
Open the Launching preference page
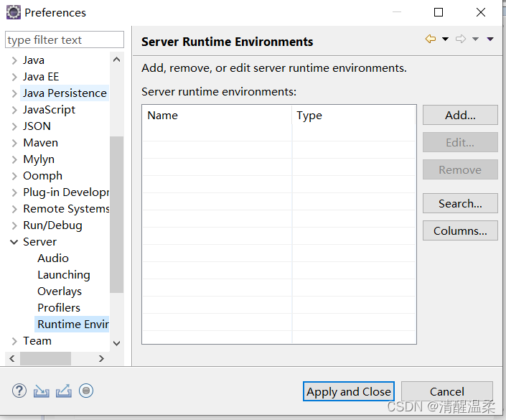(63, 275)
